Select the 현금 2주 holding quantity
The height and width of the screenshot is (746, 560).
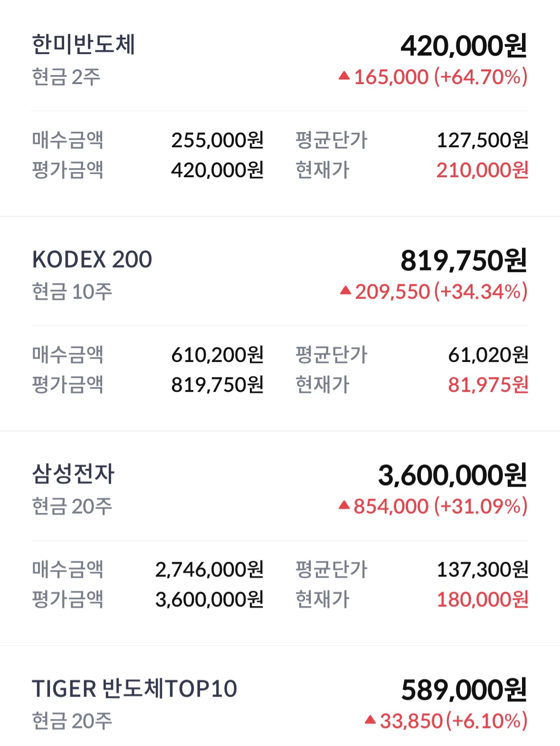pos(66,77)
